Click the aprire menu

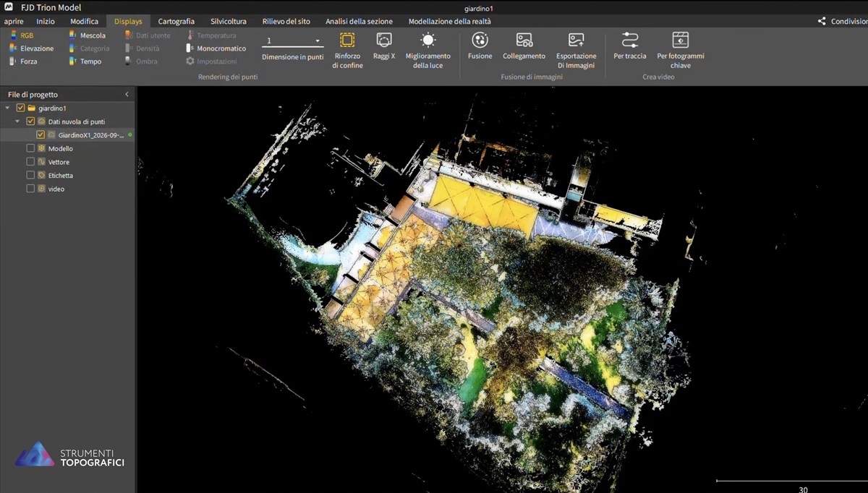coord(14,21)
